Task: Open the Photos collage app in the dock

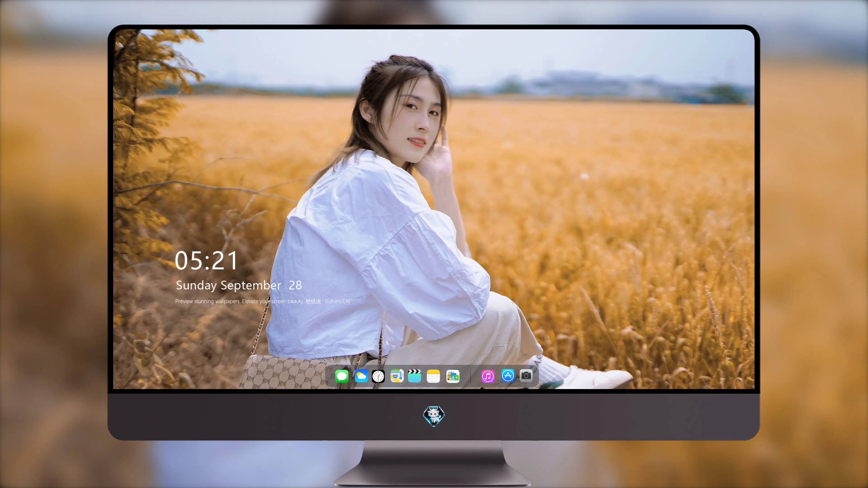Action: tap(453, 376)
